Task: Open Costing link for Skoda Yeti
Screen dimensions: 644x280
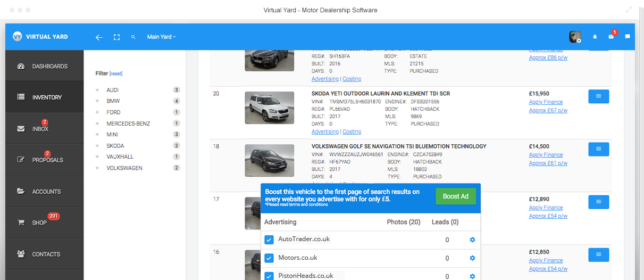Action: [x=352, y=131]
